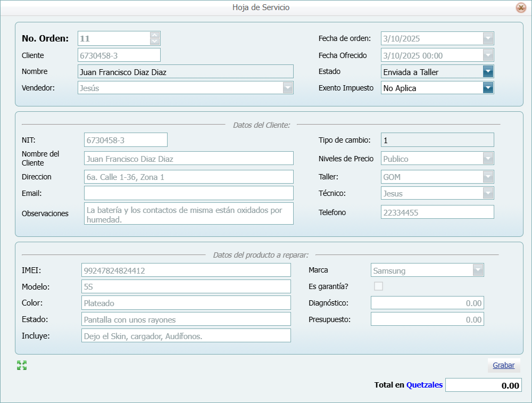532x403 pixels.
Task: Click the Telefono field showing 22334455
Action: pos(437,211)
